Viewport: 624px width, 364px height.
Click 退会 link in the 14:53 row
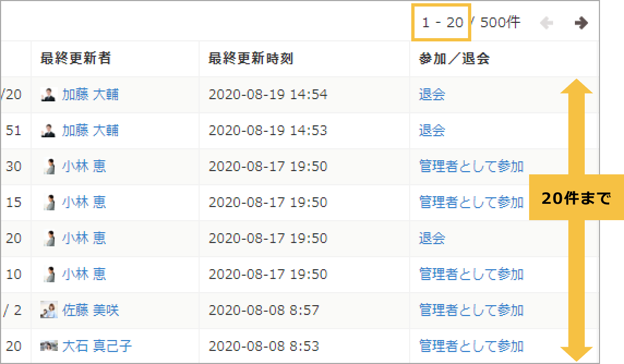point(432,131)
